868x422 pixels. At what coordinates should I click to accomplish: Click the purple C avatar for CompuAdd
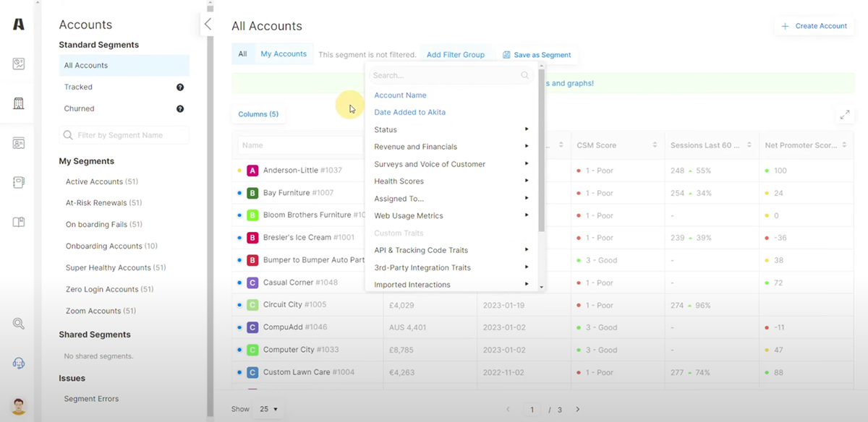click(252, 327)
